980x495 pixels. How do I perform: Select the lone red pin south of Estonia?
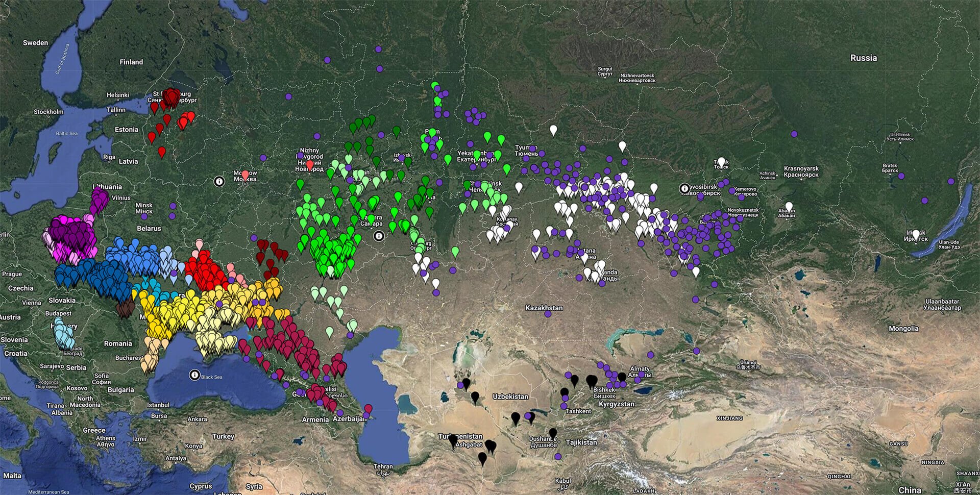162,152
